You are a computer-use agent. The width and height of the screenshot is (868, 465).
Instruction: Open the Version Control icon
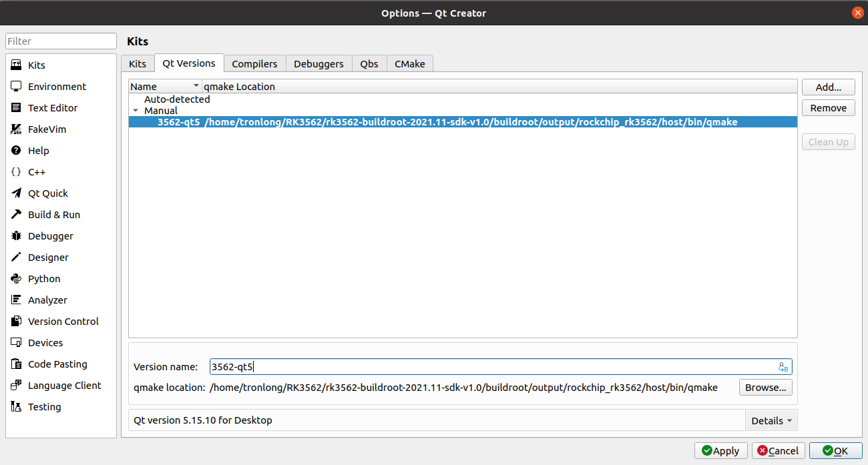pyautogui.click(x=17, y=322)
